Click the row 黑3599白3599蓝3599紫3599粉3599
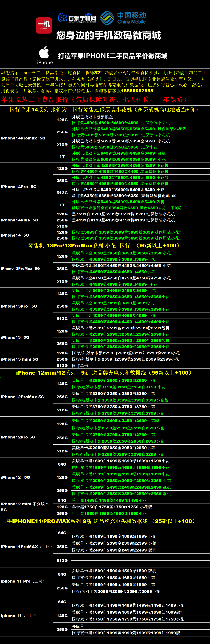Screen dimensions: 210x644 (x=140, y=214)
